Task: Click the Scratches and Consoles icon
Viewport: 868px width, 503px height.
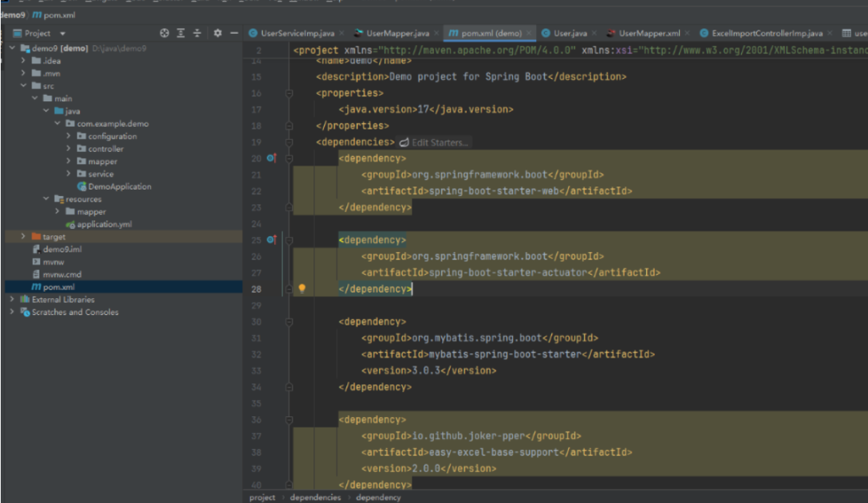Action: [x=25, y=312]
